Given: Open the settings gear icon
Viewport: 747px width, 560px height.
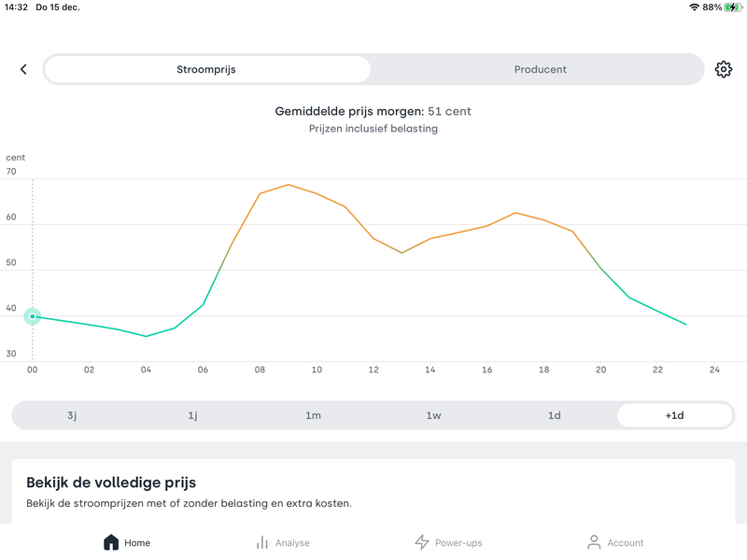Looking at the screenshot, I should (724, 69).
